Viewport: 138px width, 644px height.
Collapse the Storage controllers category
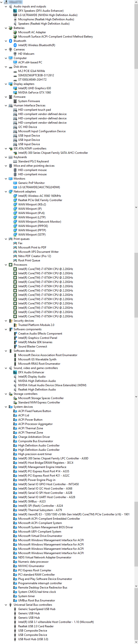[x=6, y=394]
